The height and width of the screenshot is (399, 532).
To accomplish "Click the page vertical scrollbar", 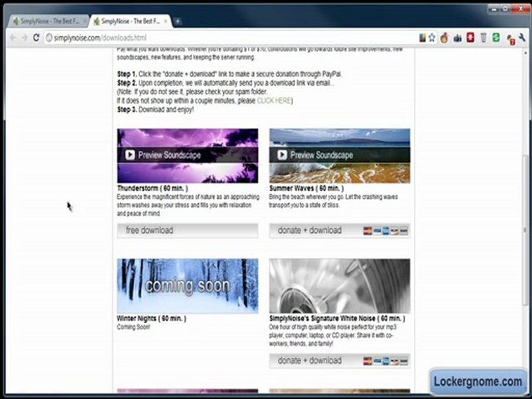I will point(525,231).
